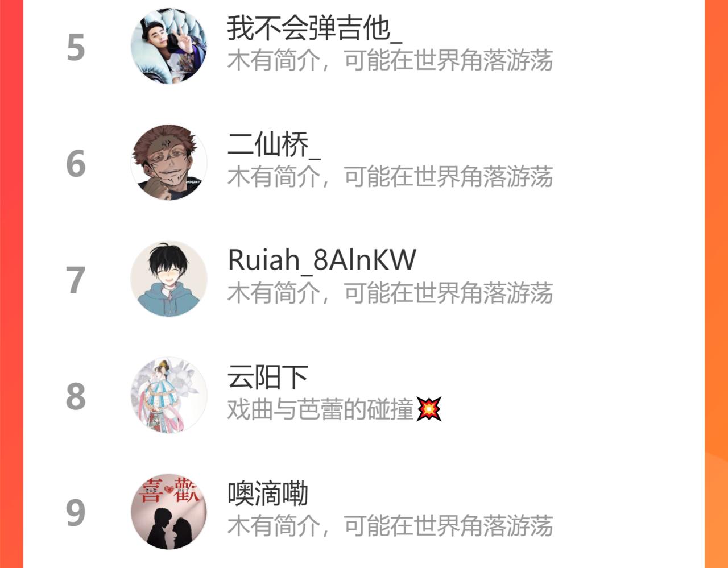Open the 噢滴嘞 couple silhouette avatar
The image size is (728, 568).
pyautogui.click(x=169, y=511)
